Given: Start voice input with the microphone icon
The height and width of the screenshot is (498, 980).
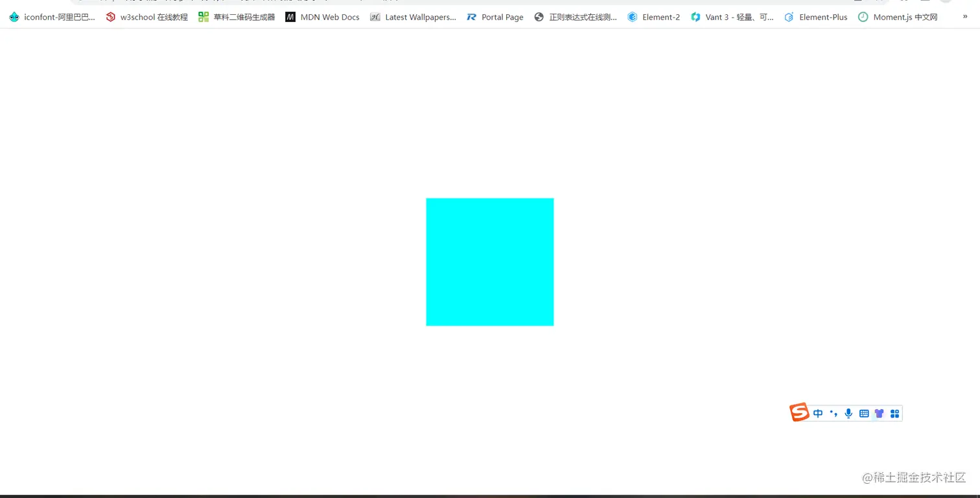Looking at the screenshot, I should point(848,413).
